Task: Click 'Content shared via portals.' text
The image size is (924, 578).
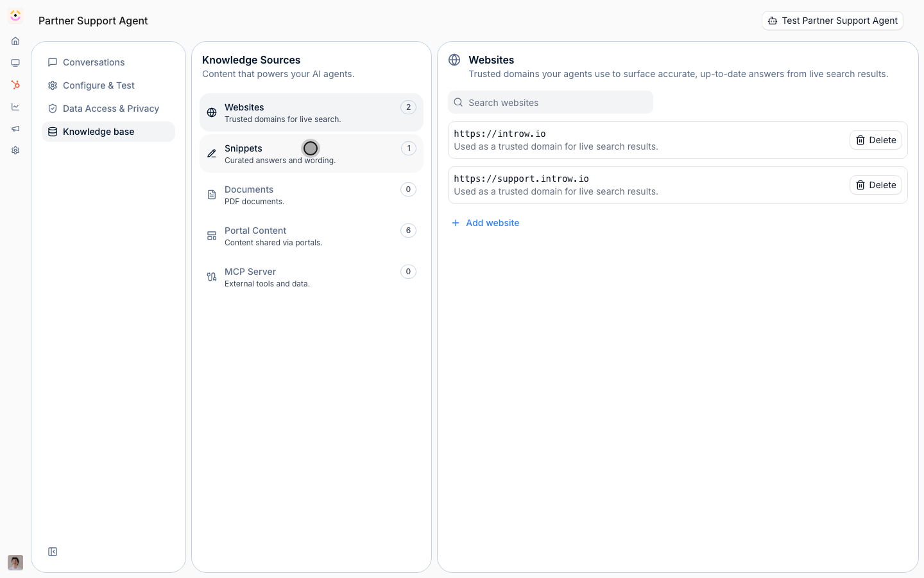Action: pos(273,243)
